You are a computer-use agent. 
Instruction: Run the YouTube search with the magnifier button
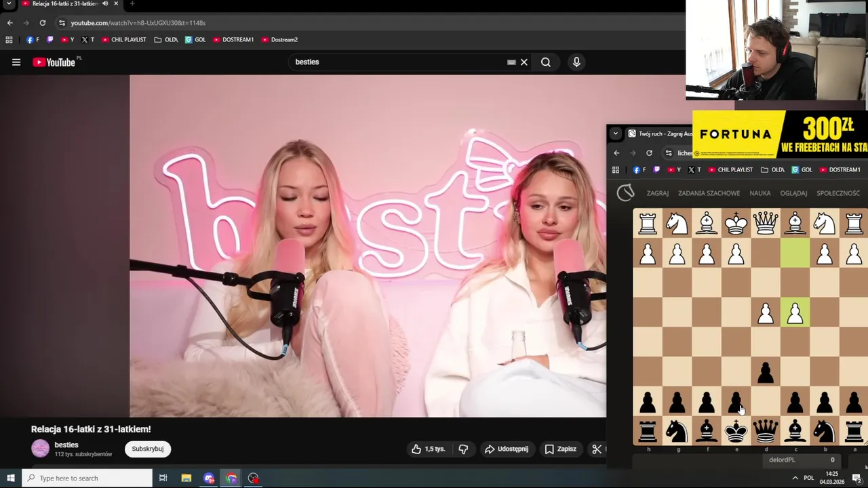pos(546,62)
